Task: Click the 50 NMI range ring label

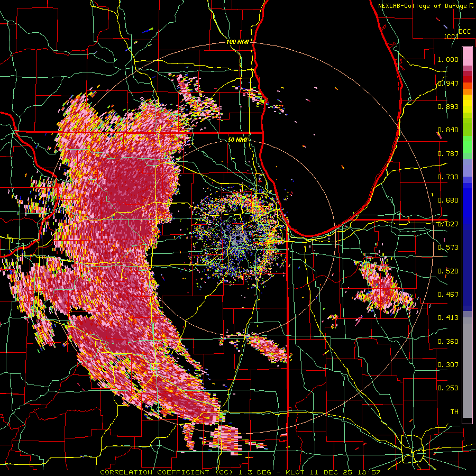Action: click(237, 140)
